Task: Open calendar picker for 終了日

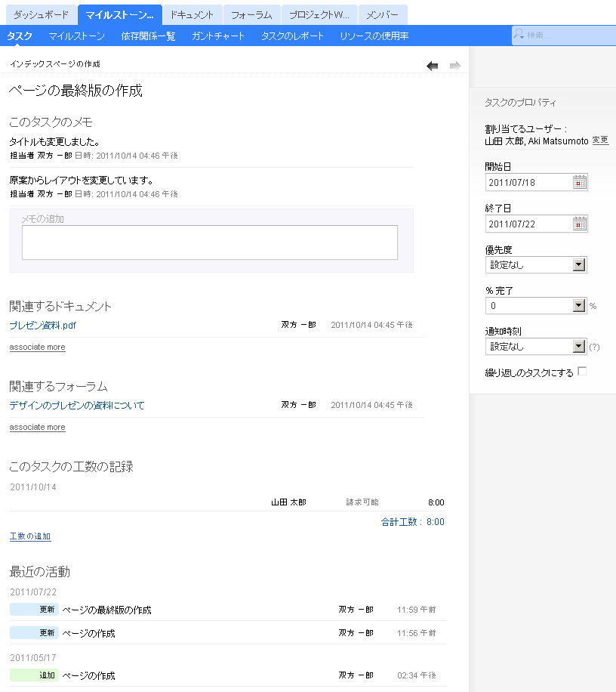Action: [580, 224]
